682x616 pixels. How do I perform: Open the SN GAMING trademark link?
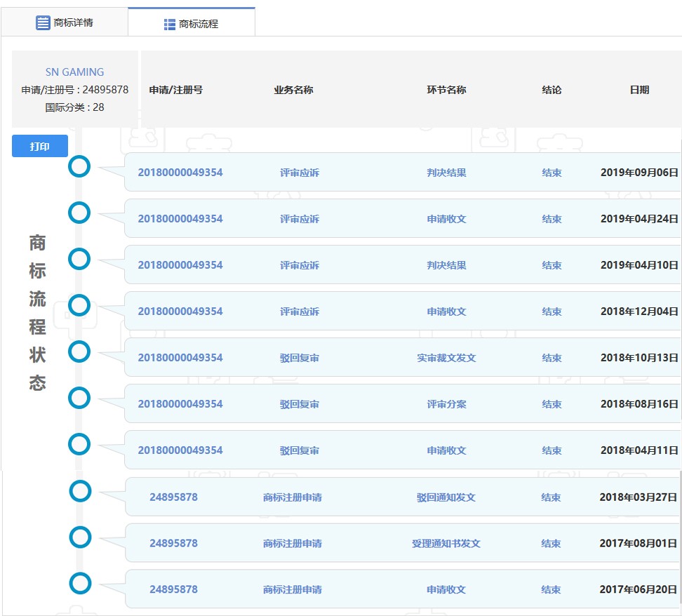coord(75,72)
